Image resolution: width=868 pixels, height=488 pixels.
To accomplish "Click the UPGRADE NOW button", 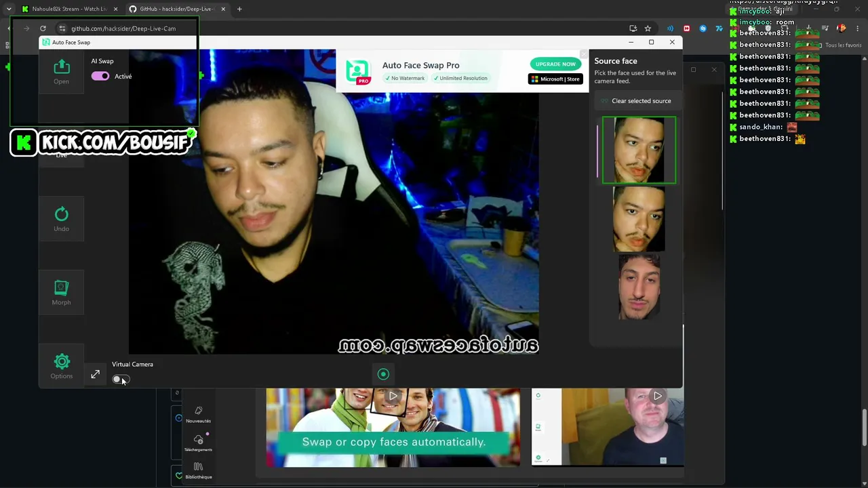I will [555, 64].
